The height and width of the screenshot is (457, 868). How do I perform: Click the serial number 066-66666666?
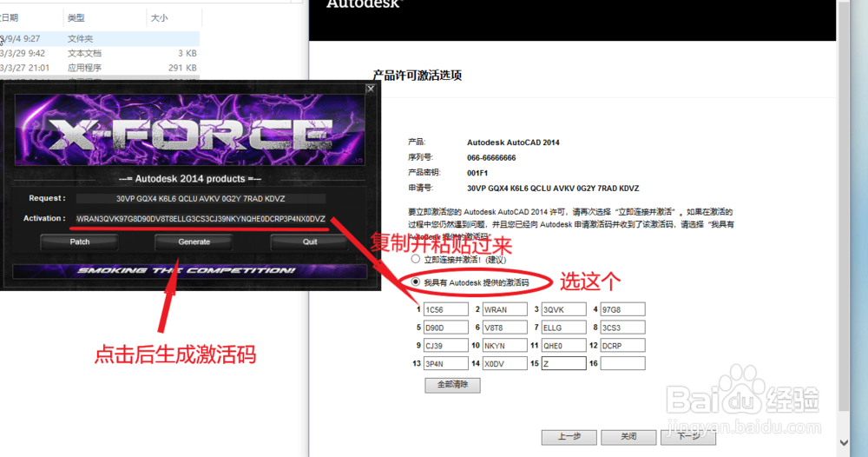pyautogui.click(x=491, y=158)
